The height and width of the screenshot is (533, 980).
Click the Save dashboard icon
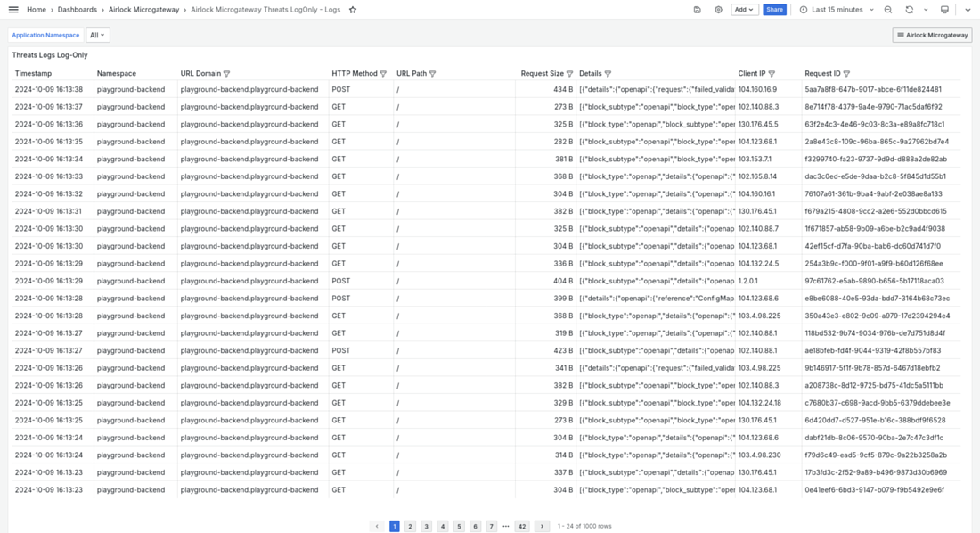pos(697,10)
